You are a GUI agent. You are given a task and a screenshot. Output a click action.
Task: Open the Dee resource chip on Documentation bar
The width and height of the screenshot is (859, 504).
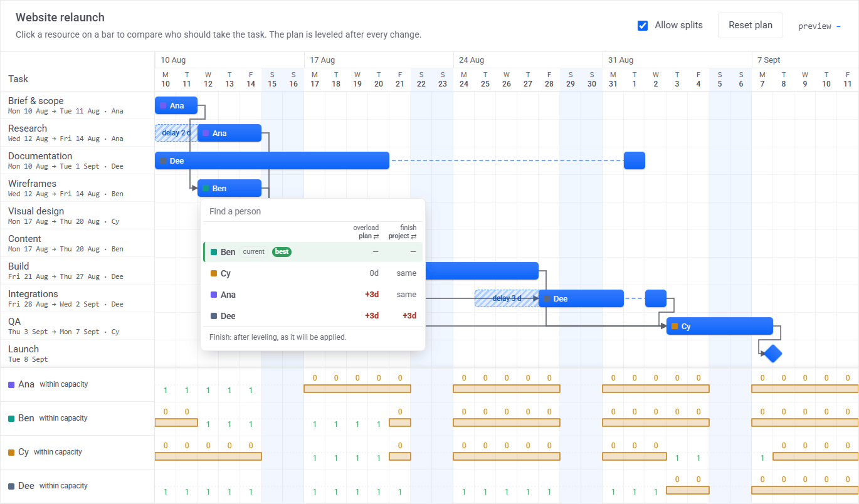pyautogui.click(x=172, y=161)
